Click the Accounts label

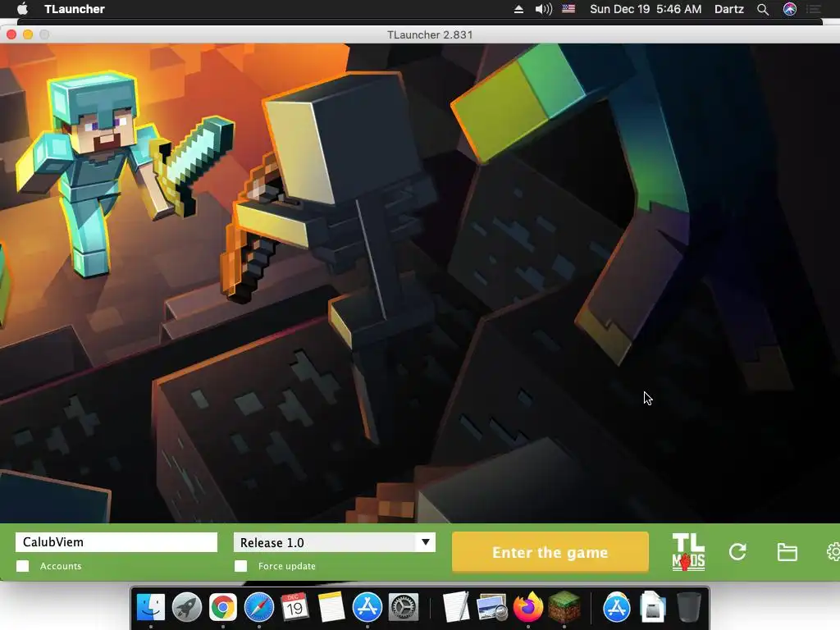[61, 566]
